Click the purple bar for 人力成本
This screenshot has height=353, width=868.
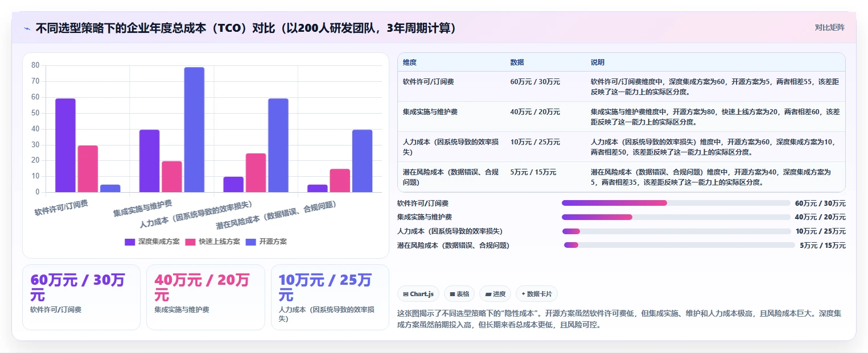tap(233, 185)
